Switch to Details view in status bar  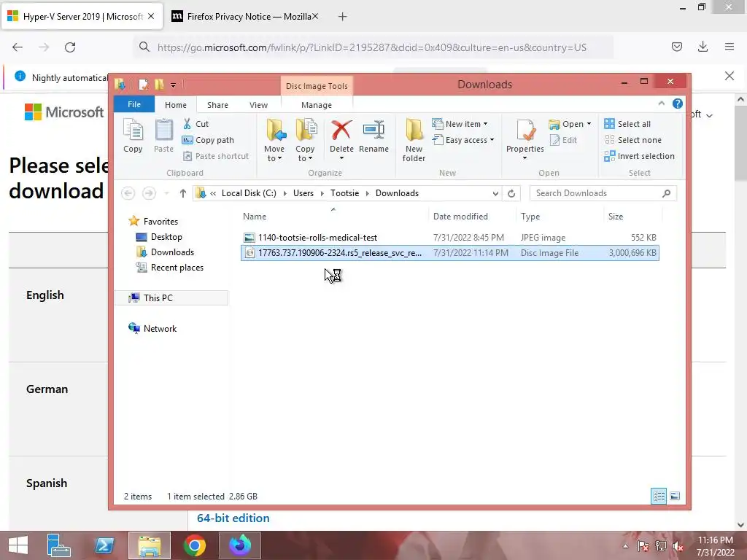pyautogui.click(x=659, y=496)
